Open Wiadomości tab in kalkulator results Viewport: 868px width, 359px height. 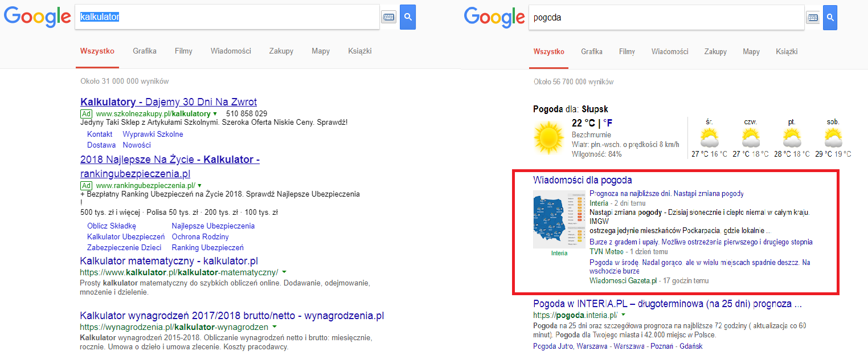tap(231, 51)
